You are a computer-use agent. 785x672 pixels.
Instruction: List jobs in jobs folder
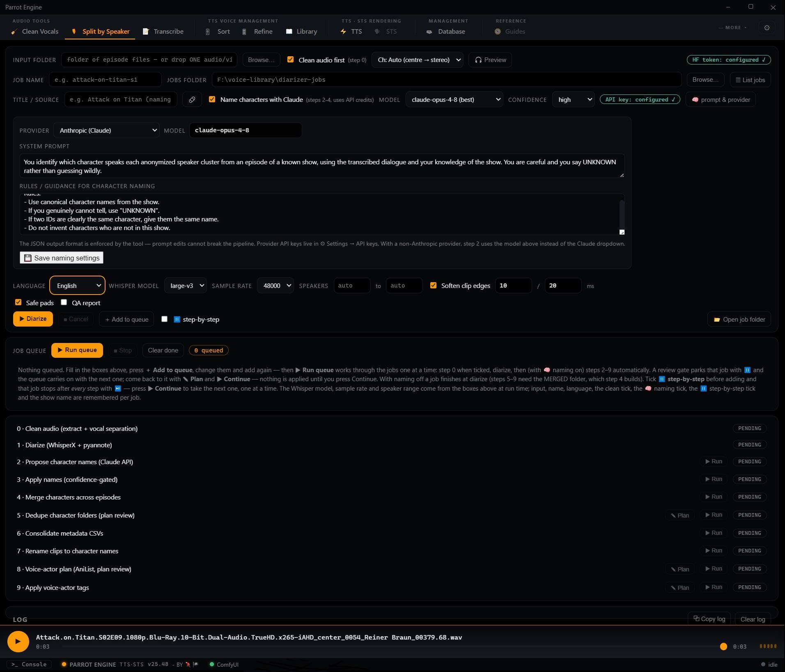pos(750,80)
